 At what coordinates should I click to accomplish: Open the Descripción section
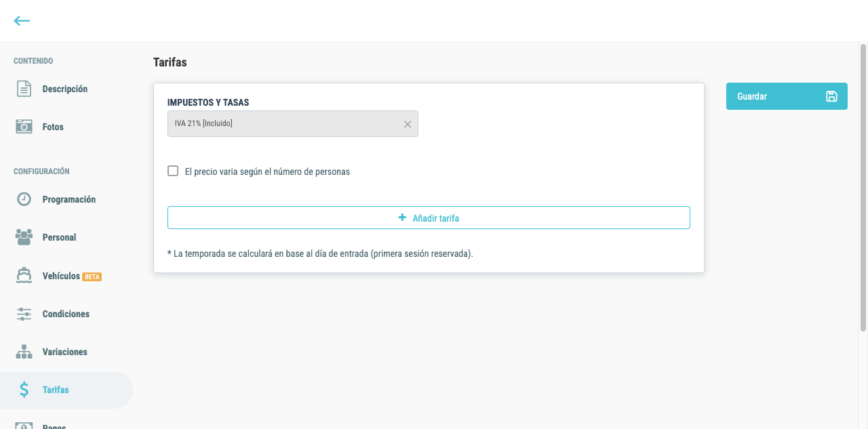66,89
